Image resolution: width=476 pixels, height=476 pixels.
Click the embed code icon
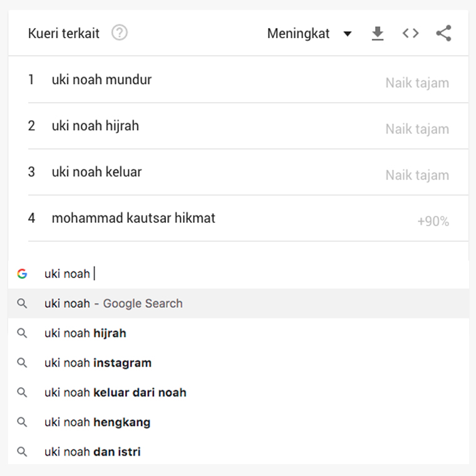pos(410,34)
